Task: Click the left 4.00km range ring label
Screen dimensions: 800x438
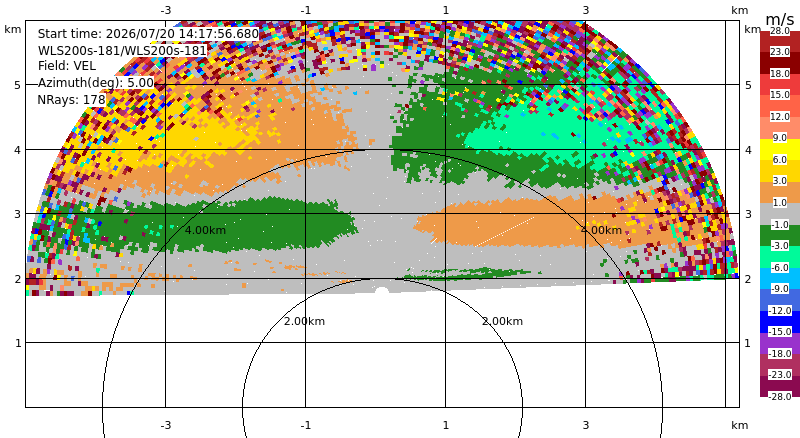Action: pyautogui.click(x=205, y=230)
